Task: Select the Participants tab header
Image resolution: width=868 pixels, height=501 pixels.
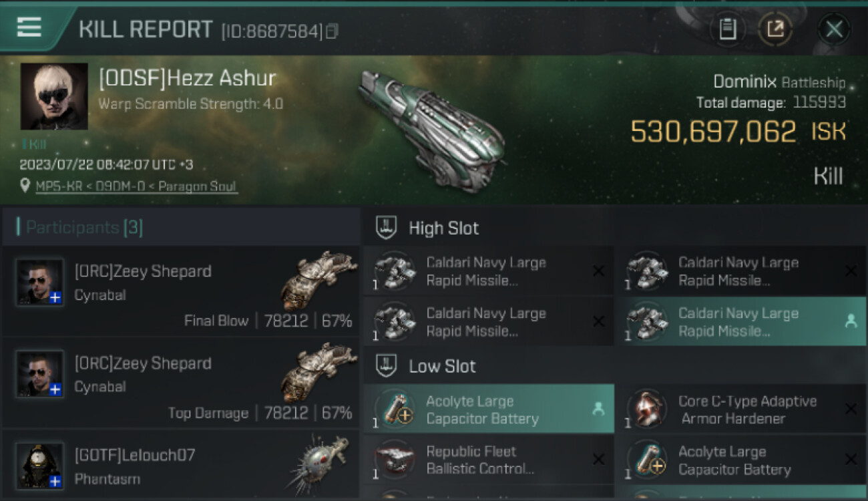Action: coord(83,227)
